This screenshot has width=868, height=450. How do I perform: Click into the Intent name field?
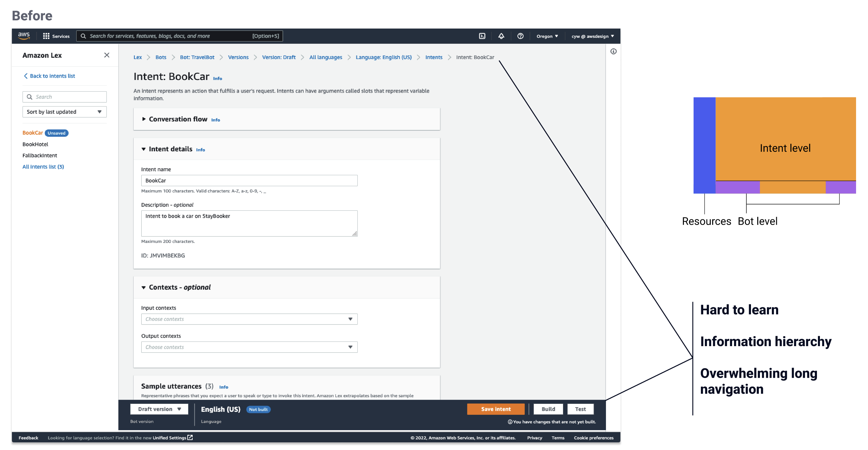point(249,181)
